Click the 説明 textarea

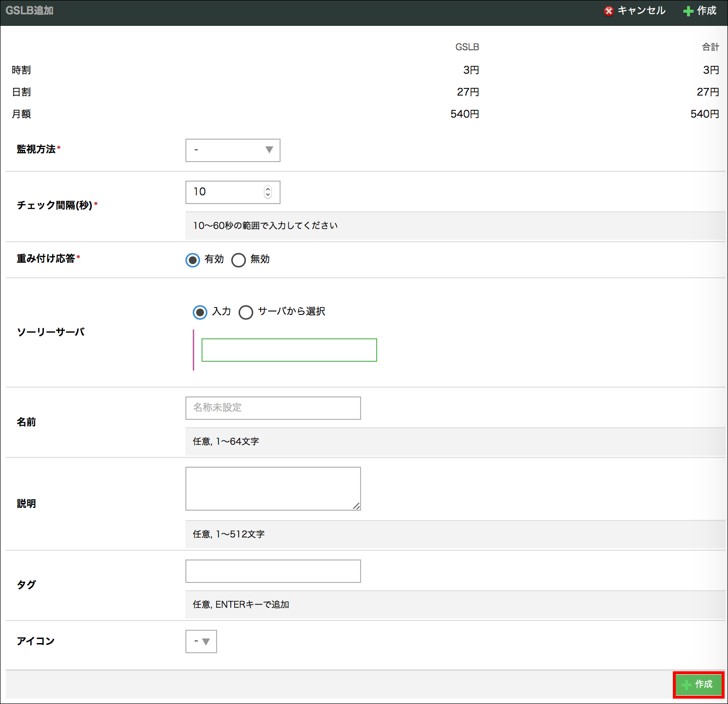point(273,488)
